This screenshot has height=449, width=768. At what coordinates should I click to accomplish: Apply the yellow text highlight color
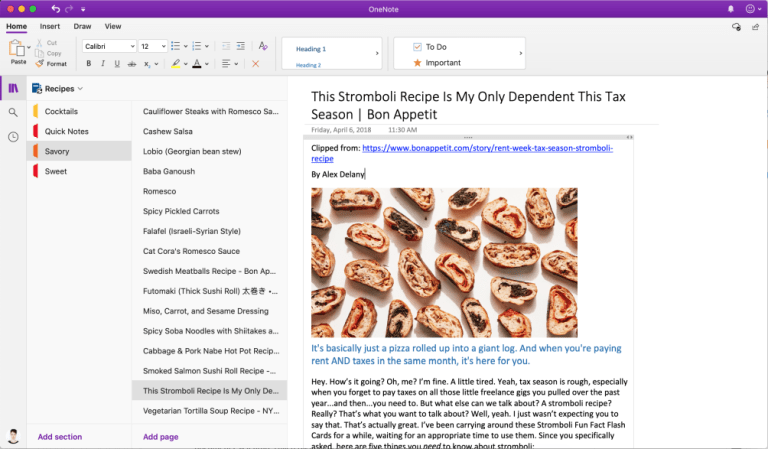176,64
